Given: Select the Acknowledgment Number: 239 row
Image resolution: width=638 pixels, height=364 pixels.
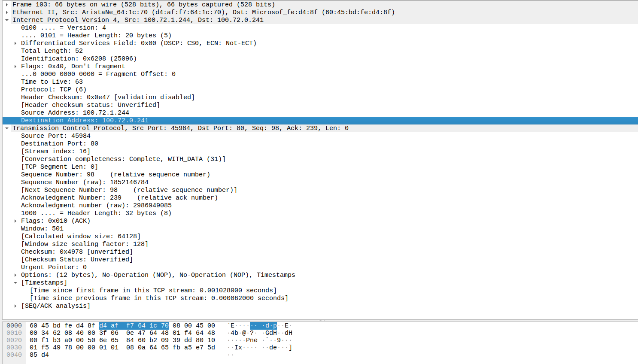Looking at the screenshot, I should (x=320, y=197).
